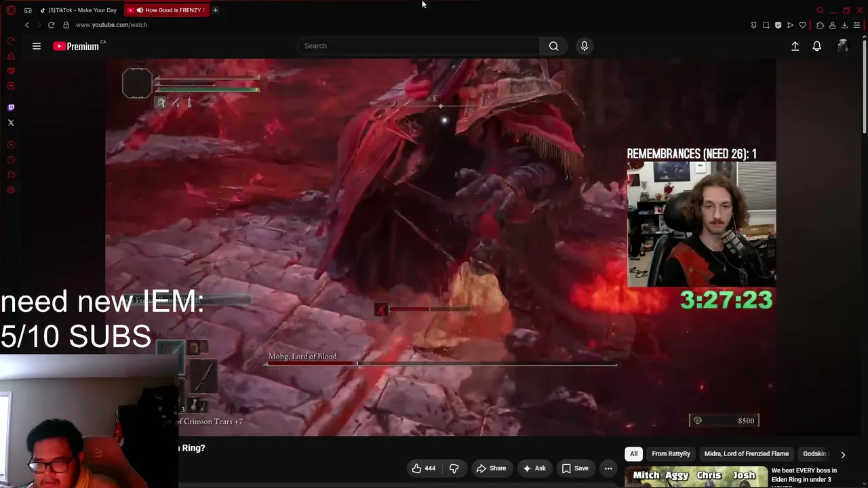
Task: Open GX Control in the sidebar
Action: (x=11, y=41)
